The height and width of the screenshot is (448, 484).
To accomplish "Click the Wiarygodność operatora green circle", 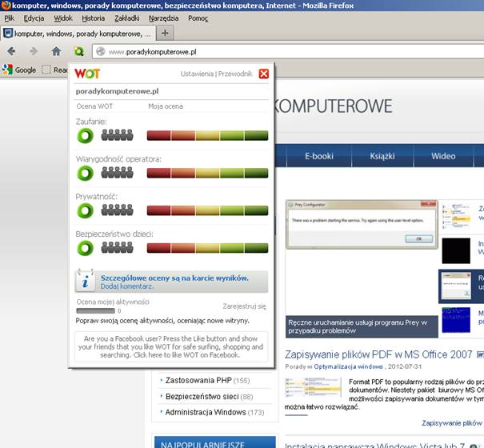I will pos(85,173).
